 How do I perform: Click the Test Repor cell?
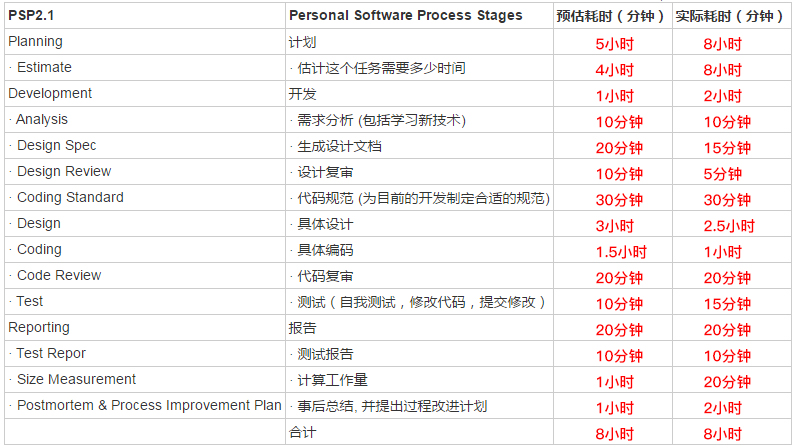(x=51, y=354)
